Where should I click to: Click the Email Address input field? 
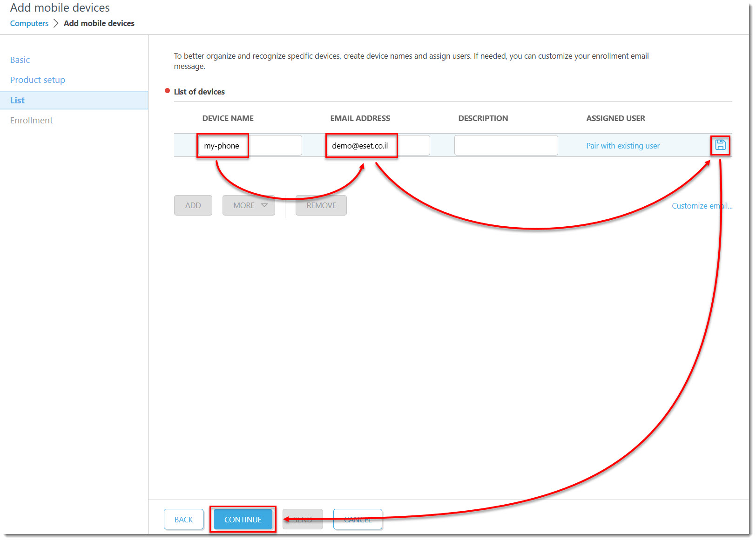pyautogui.click(x=378, y=145)
